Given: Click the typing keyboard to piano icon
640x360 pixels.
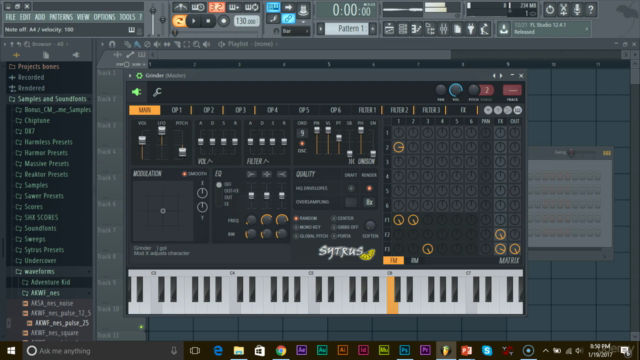Looking at the screenshot, I should (273, 7).
